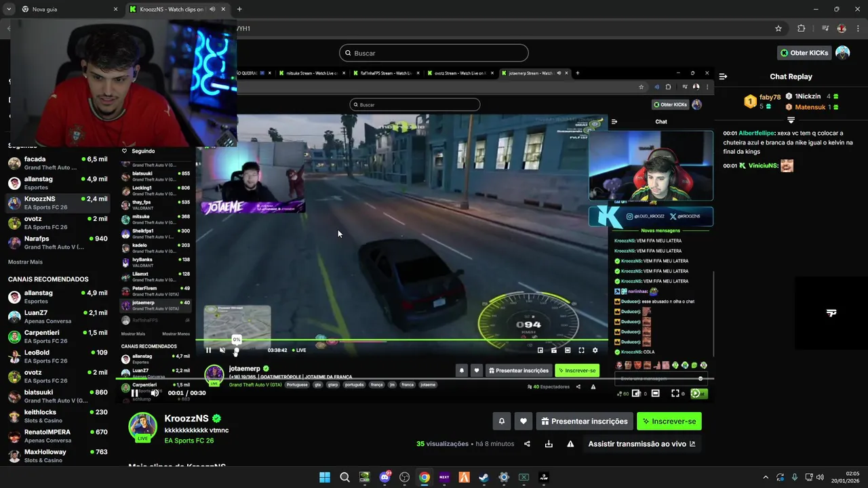Screen dimensions: 868x488
Task: Open RenatoIMPERA recommended channel
Action: (58, 436)
